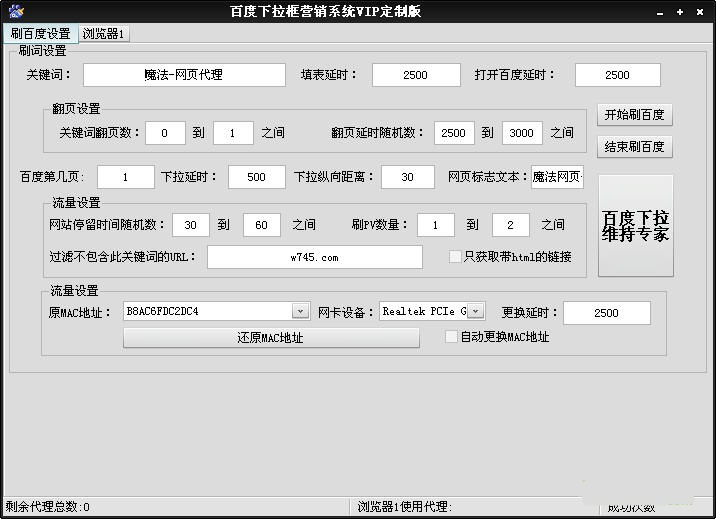Screen dimensions: 716x519
Task: Click 翻页延时随机数 maximum field 3000
Action: coord(522,133)
